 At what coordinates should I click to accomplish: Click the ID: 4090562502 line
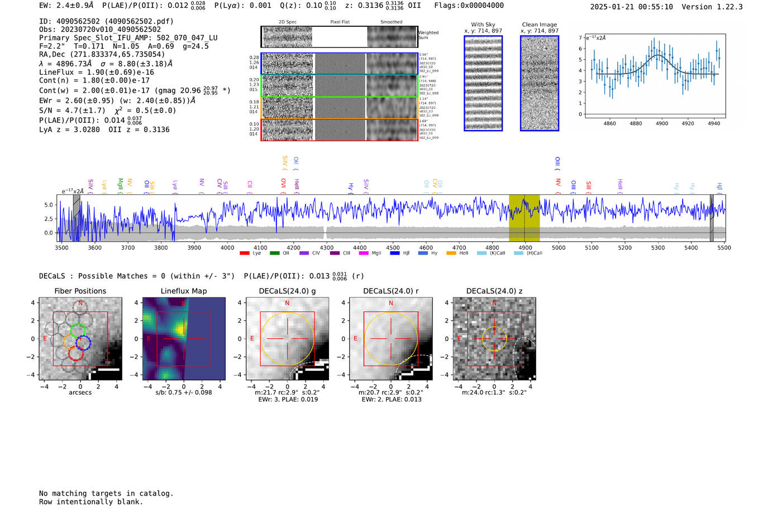(x=106, y=21)
